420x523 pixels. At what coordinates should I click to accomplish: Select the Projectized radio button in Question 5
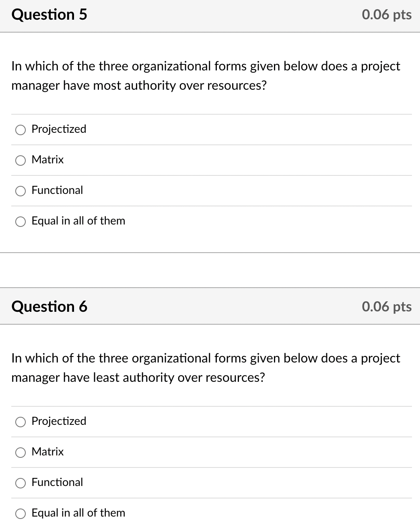pyautogui.click(x=20, y=130)
